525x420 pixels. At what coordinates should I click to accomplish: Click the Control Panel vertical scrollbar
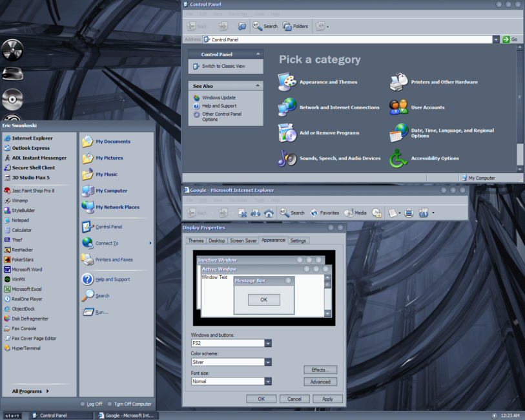(520, 109)
